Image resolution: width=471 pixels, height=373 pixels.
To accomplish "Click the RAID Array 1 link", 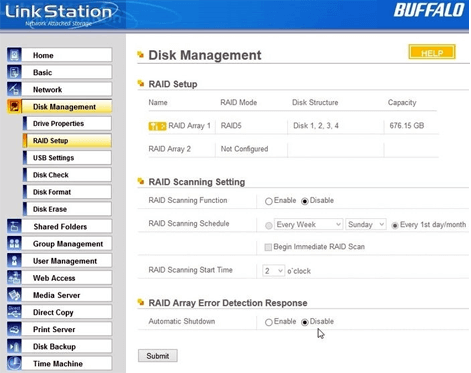I will click(189, 126).
